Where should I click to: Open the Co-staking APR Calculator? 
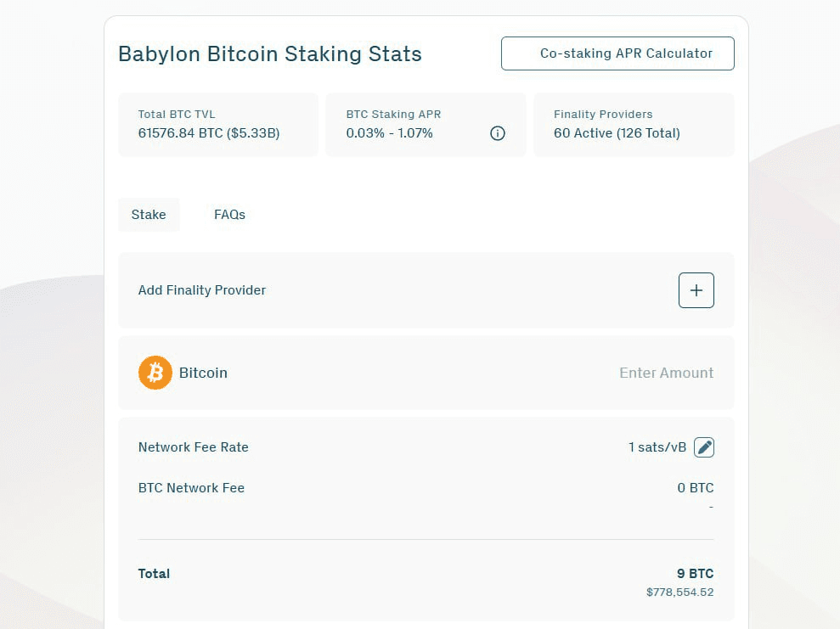(617, 53)
